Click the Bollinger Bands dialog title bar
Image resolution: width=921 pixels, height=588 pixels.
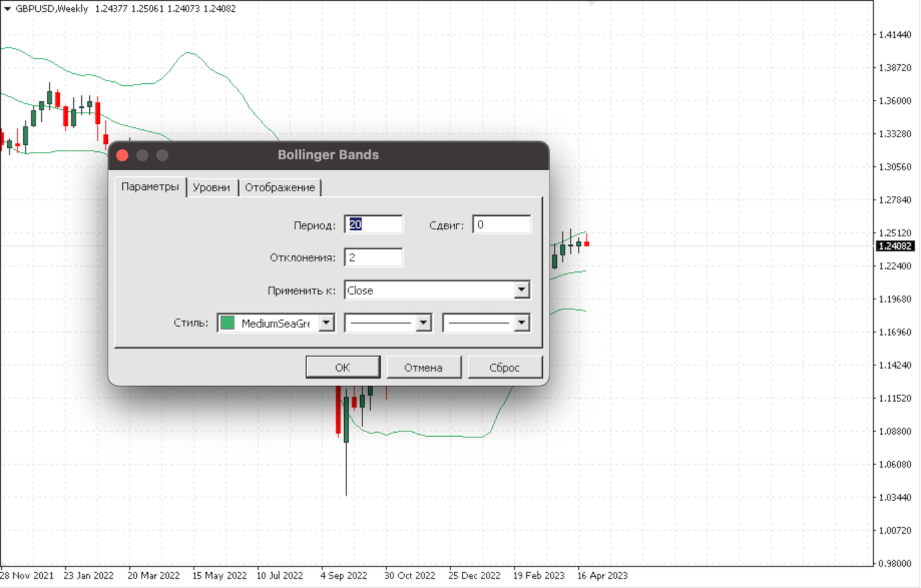[x=328, y=155]
